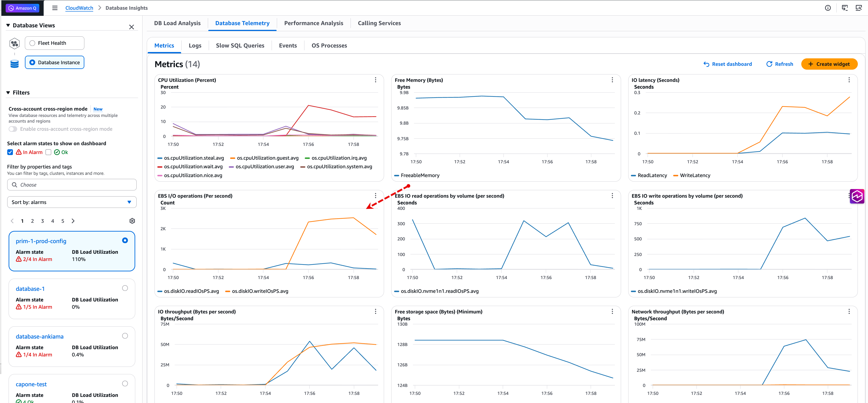Open the hamburger navigation menu
This screenshot has height=403, width=868.
55,8
